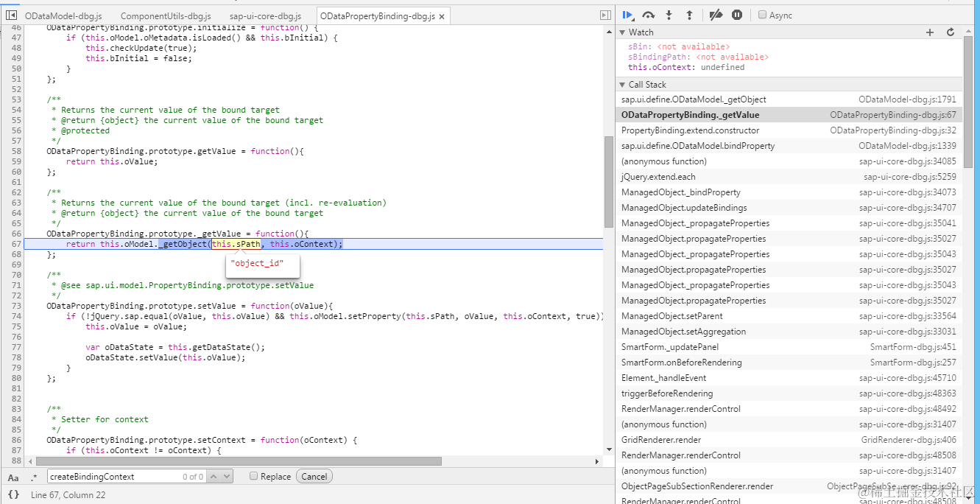The image size is (980, 504).
Task: Select jQuery.extend.each stack frame
Action: coord(789,177)
